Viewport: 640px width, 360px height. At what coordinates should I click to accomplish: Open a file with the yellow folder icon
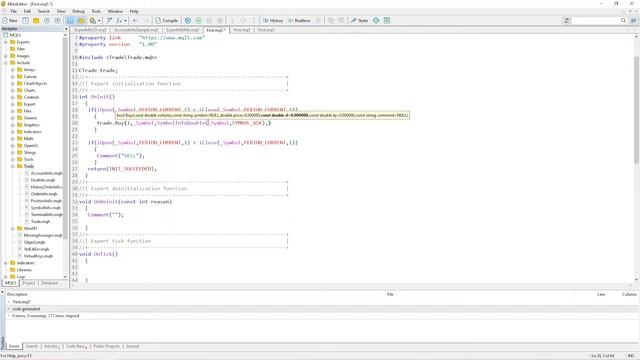pos(36,20)
